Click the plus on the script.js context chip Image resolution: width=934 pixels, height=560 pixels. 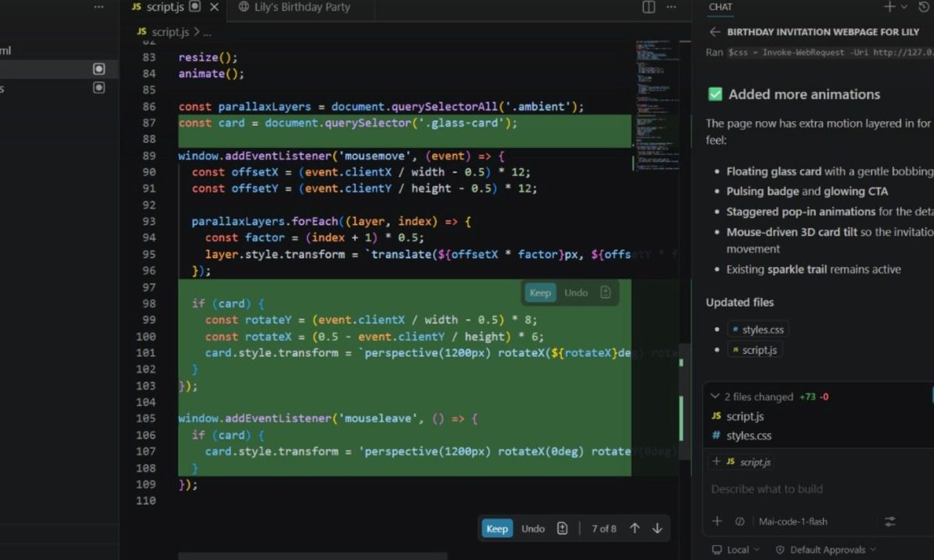716,461
